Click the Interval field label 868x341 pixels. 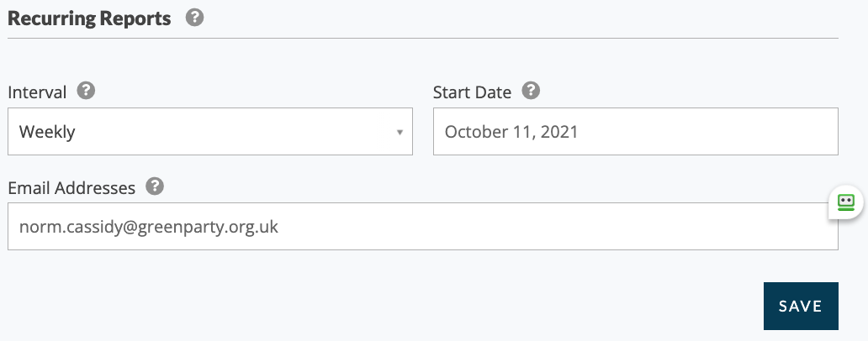coord(37,92)
